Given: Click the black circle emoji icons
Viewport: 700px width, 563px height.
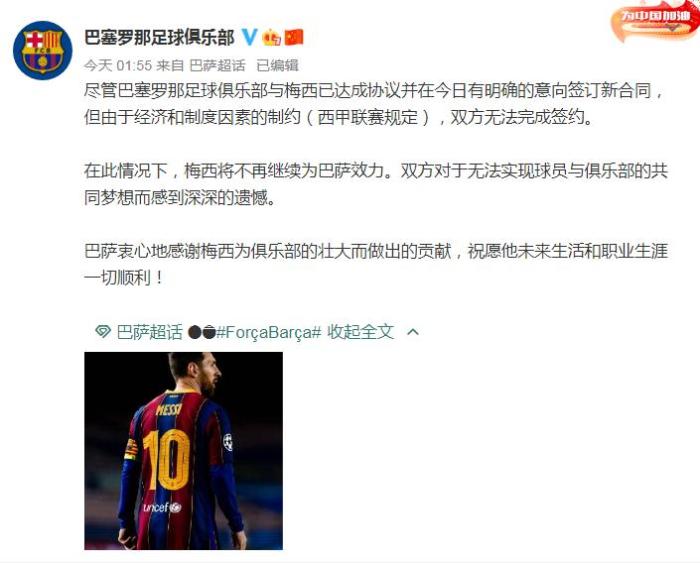Looking at the screenshot, I should pos(202,332).
